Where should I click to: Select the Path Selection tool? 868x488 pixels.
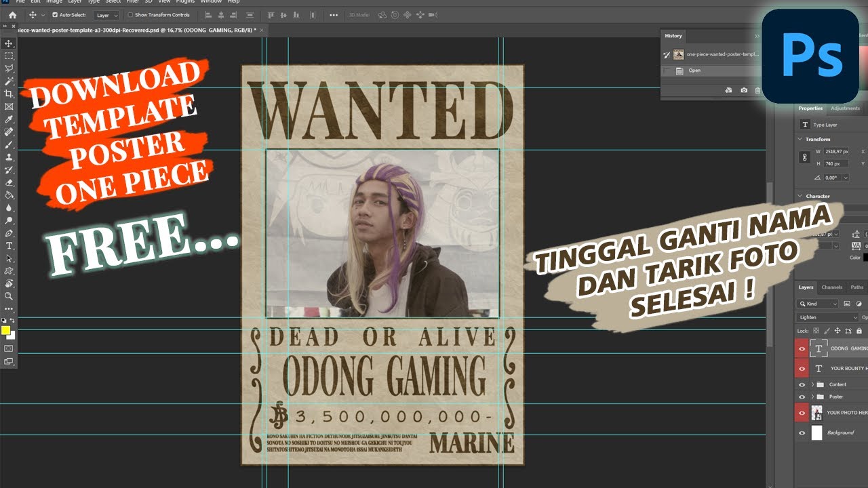[x=9, y=258]
